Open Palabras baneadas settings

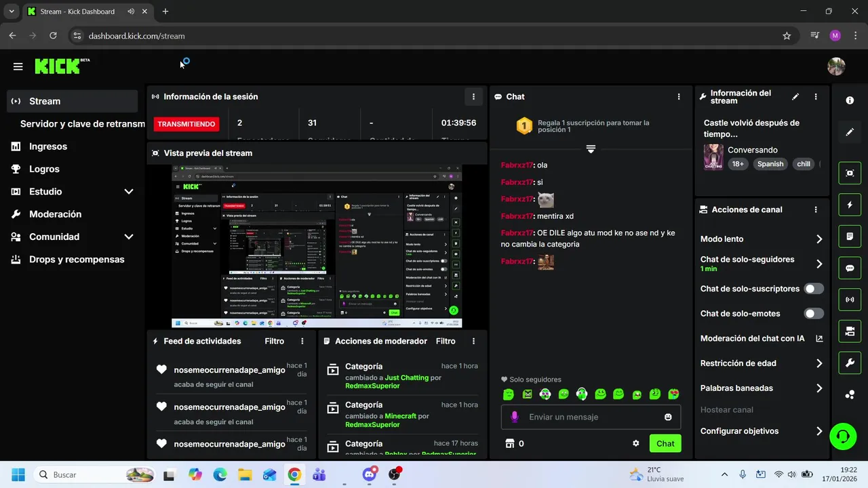pyautogui.click(x=762, y=388)
